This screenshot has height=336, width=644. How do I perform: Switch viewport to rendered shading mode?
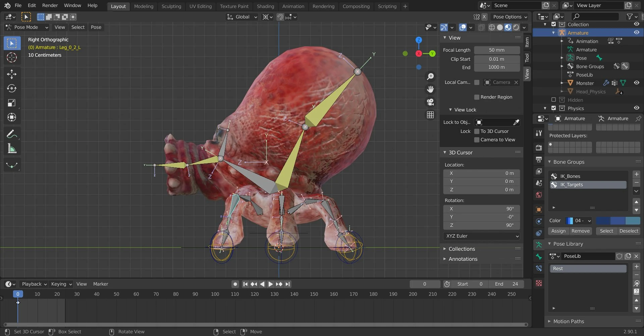[516, 28]
